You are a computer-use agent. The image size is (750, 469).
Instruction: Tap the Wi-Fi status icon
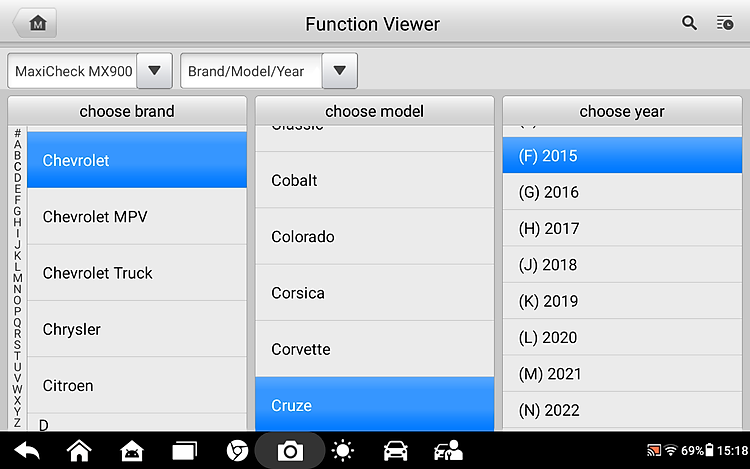coord(671,450)
